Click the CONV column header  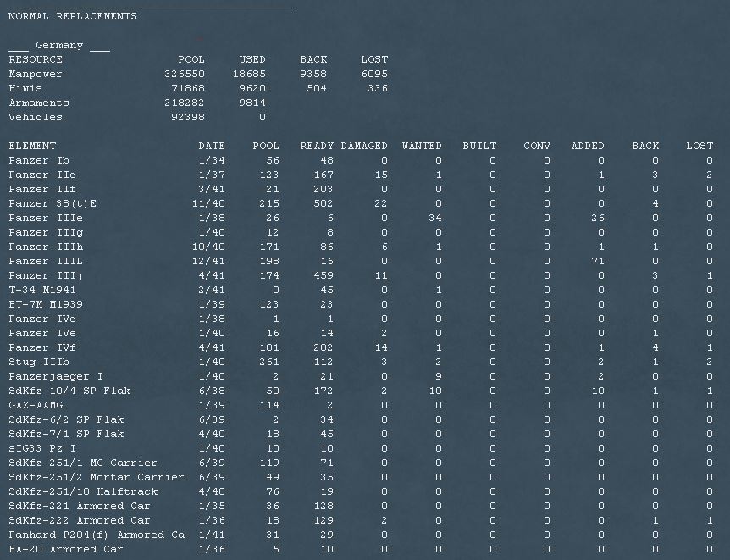(537, 146)
